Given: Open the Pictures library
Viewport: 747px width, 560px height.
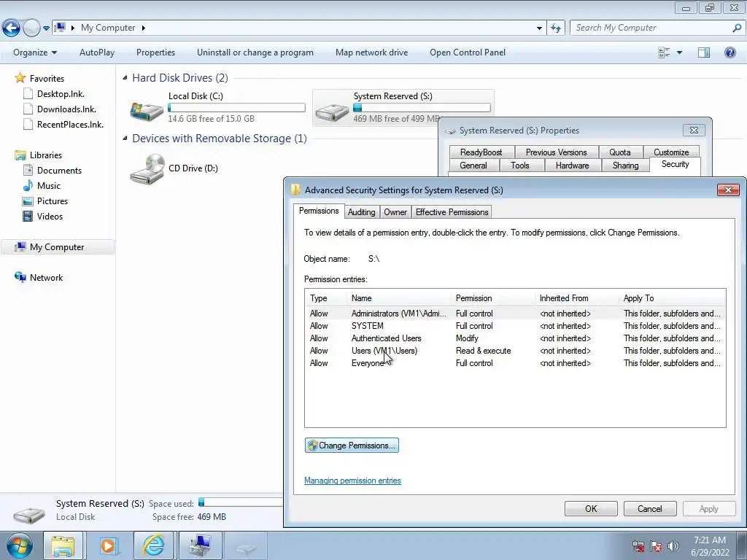Looking at the screenshot, I should (x=45, y=201).
